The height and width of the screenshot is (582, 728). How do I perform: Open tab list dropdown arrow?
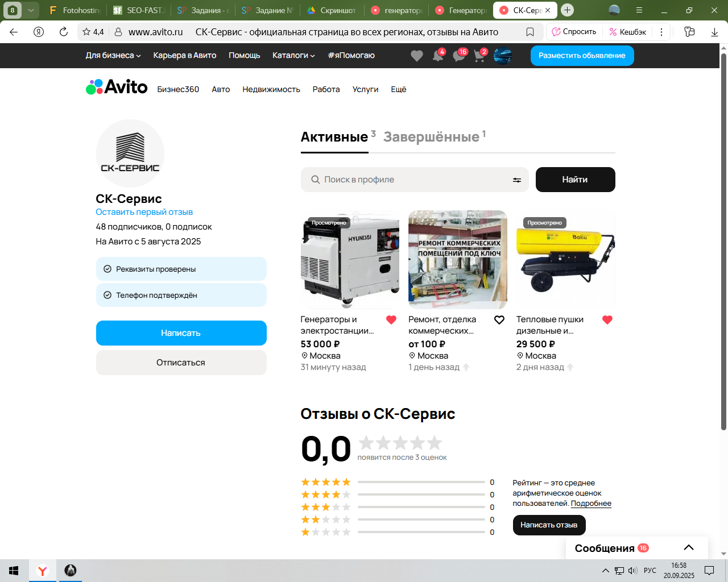pos(31,10)
